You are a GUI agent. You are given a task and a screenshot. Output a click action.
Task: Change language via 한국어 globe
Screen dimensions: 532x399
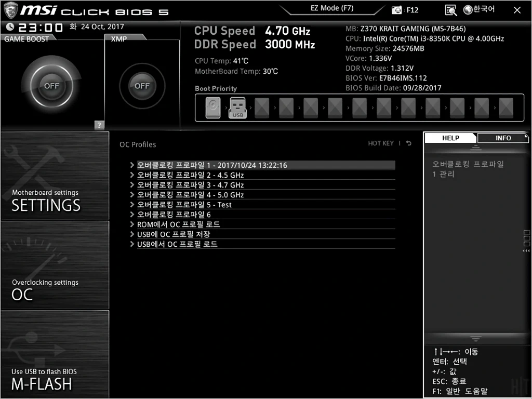[x=479, y=9]
